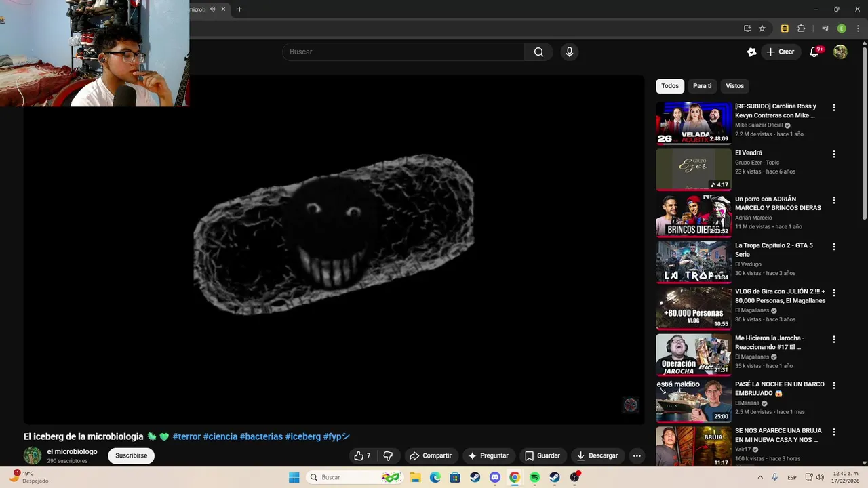Like the video with thumbs-up button
The image size is (868, 488).
point(362,456)
